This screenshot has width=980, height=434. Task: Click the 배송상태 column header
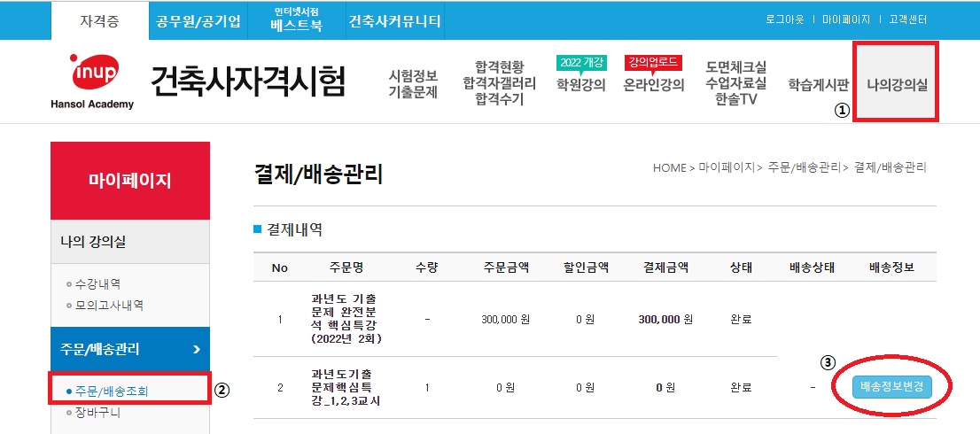click(812, 267)
